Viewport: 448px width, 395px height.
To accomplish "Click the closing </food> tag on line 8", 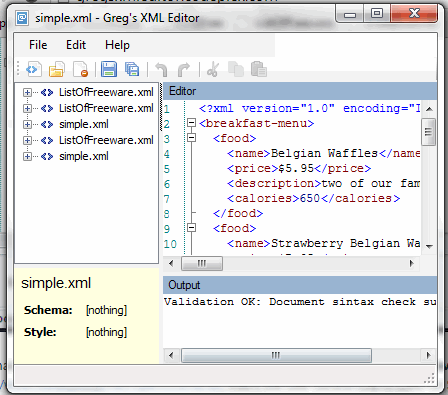I will [238, 213].
